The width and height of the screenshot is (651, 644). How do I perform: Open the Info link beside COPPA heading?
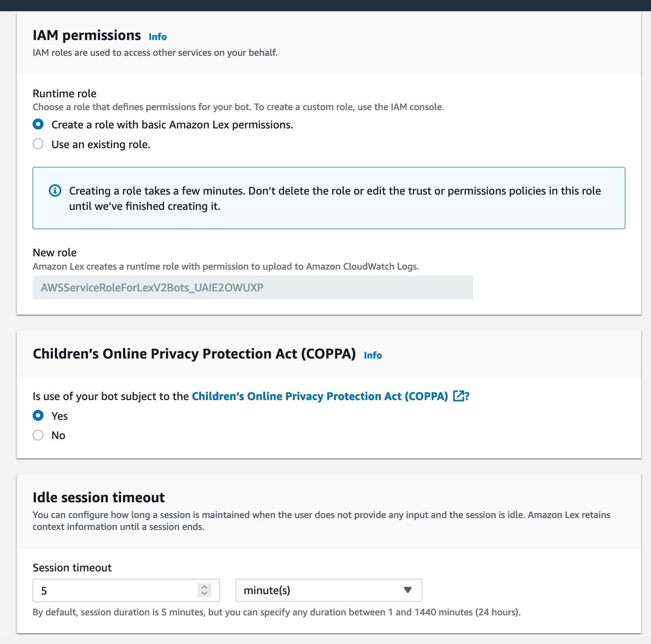click(373, 356)
